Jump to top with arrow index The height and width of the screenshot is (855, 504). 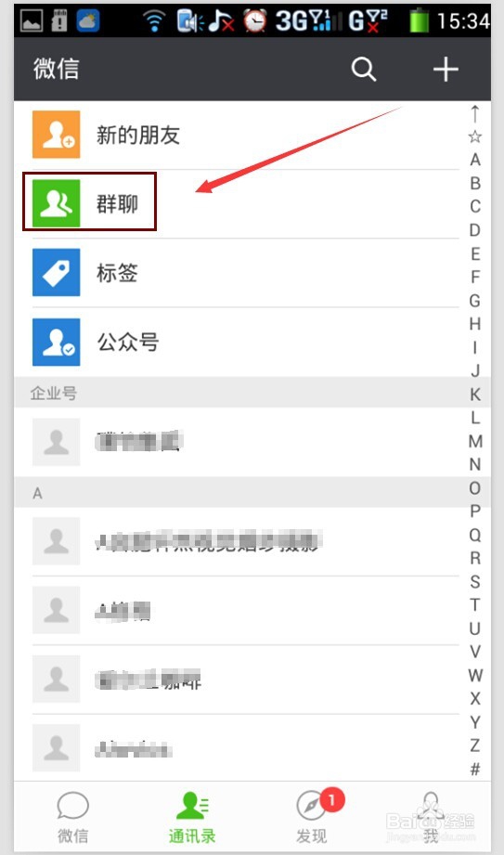coord(475,114)
